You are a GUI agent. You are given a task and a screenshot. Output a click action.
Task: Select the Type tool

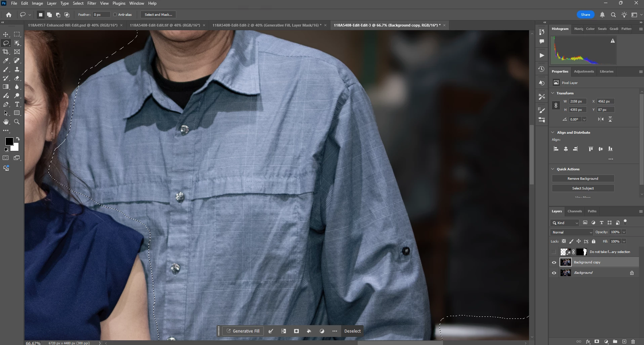(x=17, y=104)
